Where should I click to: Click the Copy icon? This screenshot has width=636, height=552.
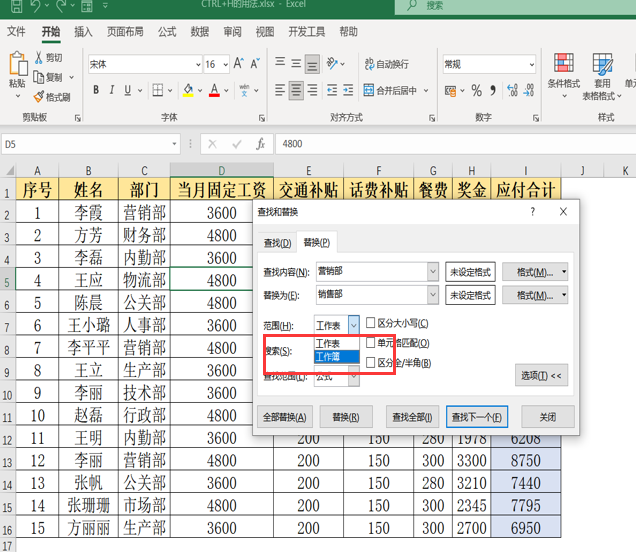(x=39, y=77)
